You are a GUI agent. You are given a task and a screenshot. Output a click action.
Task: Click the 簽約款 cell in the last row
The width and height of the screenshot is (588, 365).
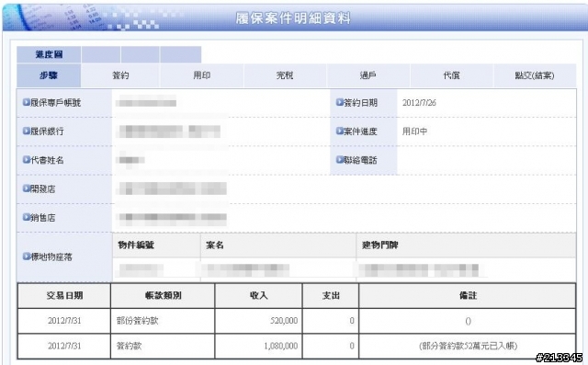(163, 346)
